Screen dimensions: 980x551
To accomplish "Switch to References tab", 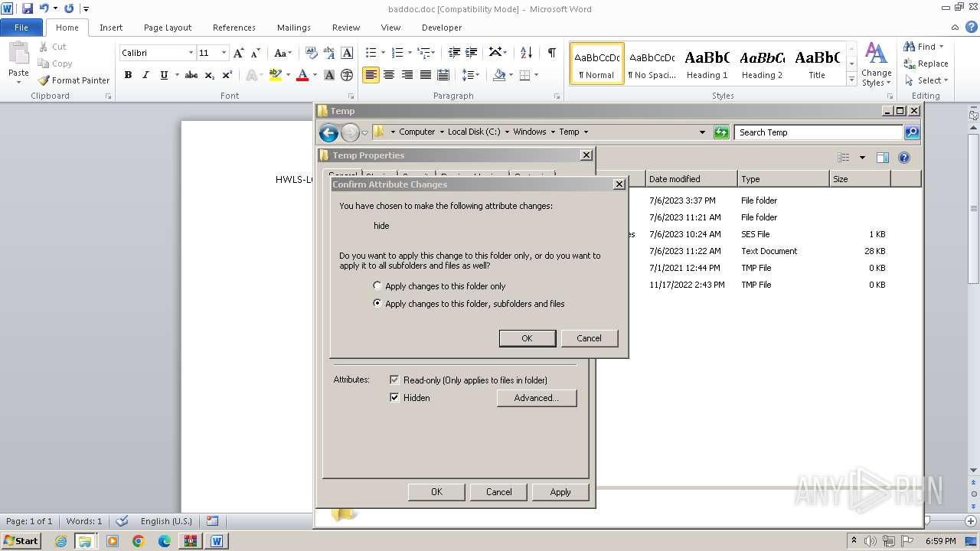I will 234,28.
